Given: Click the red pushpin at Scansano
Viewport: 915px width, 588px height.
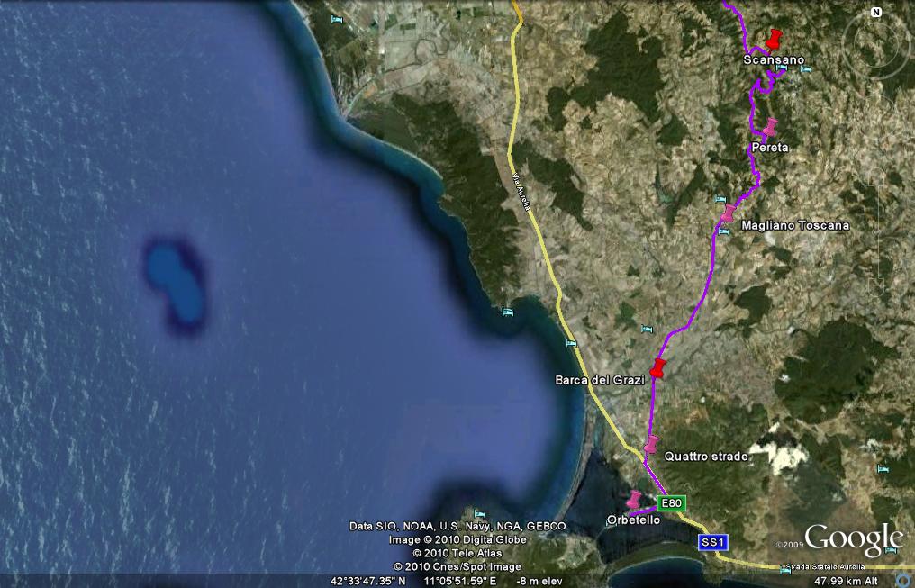Looking at the screenshot, I should [775, 39].
